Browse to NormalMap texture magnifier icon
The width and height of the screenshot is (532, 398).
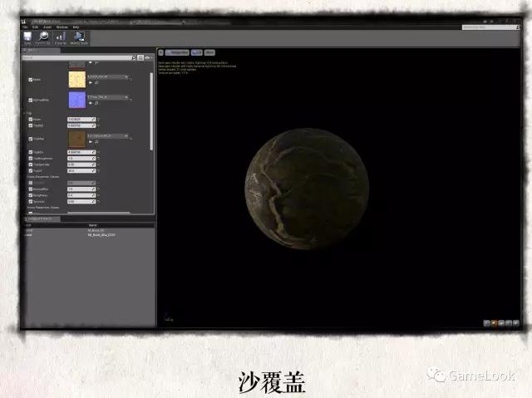(x=96, y=103)
